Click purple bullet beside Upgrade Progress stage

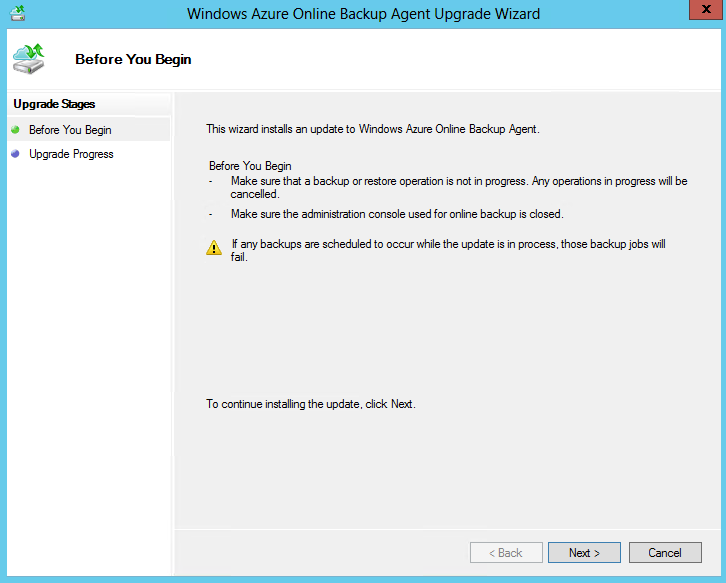coord(15,154)
